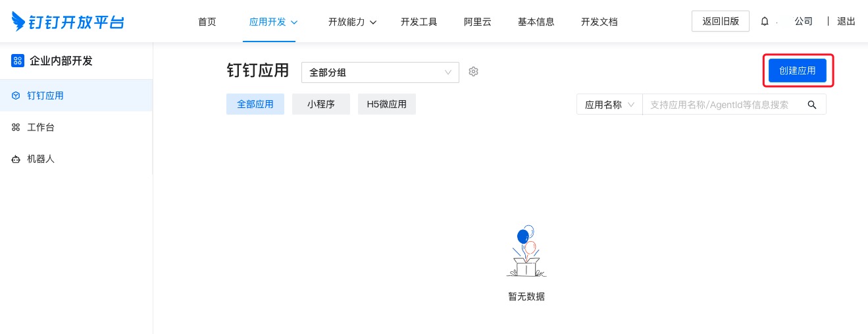Click the cube icon beside 钉钉应用
Viewport: 868px width, 334px height.
point(16,96)
